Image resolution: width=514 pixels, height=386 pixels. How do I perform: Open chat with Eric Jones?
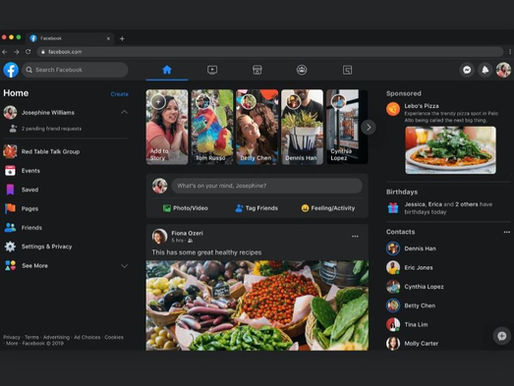(418, 268)
